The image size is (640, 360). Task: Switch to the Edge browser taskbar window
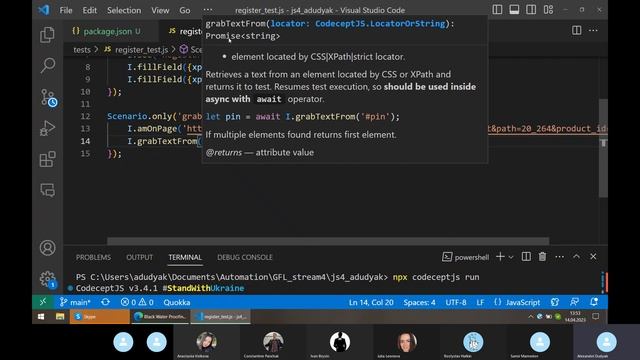160,317
